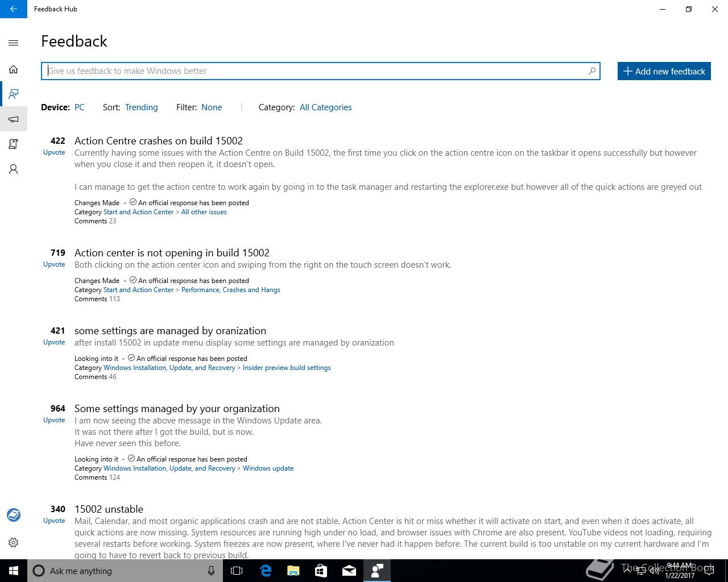Open File Explorer from the taskbar
Image resolution: width=728 pixels, height=582 pixels.
[x=293, y=571]
